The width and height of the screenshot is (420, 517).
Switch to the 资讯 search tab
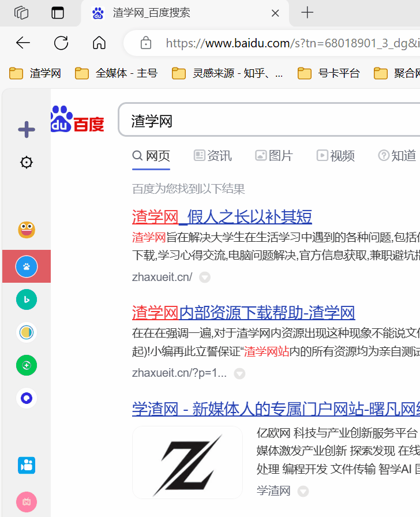(x=213, y=156)
